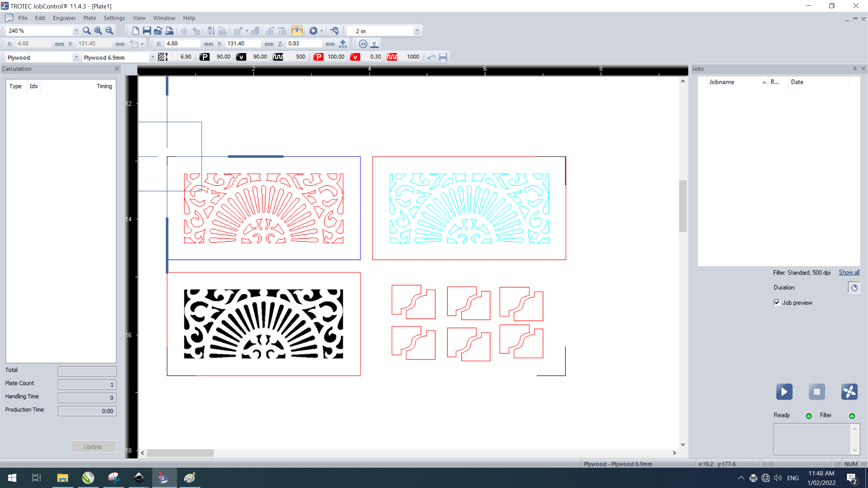Click the Exhaust fan icon
Viewport: 868px width, 488px height.
[x=849, y=392]
